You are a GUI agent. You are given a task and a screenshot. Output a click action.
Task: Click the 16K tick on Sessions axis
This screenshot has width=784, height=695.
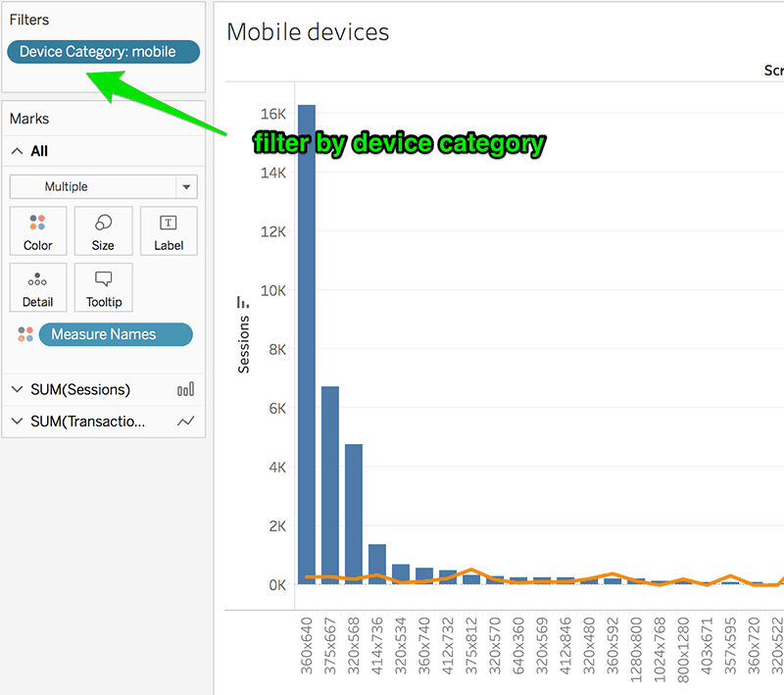click(x=273, y=114)
